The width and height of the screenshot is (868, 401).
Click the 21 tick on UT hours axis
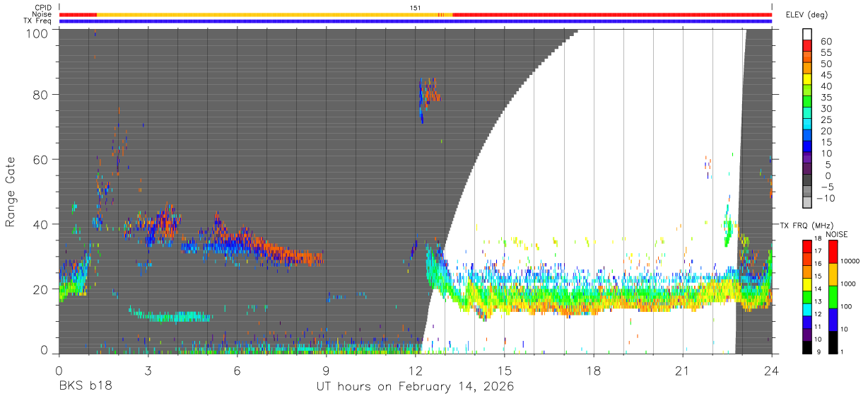pos(682,371)
